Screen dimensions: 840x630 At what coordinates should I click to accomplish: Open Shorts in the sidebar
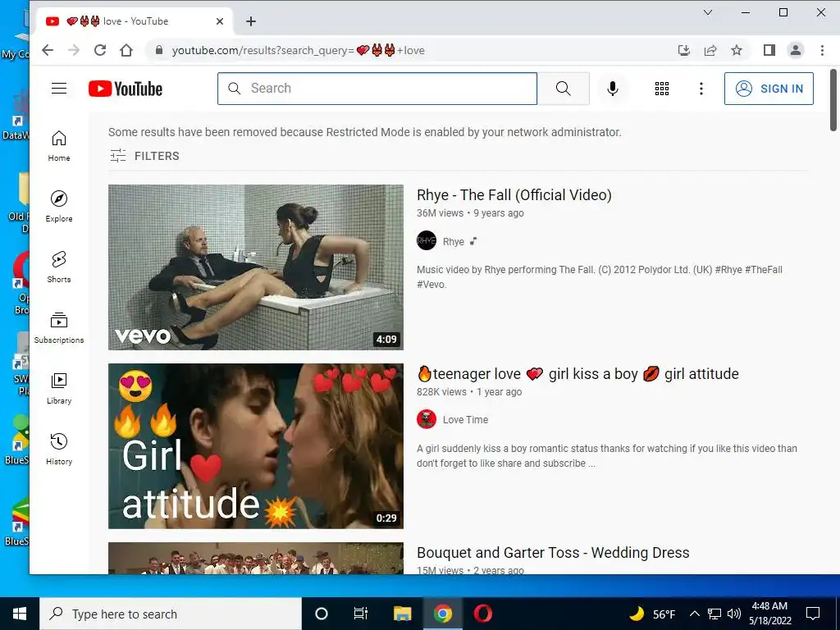[59, 267]
